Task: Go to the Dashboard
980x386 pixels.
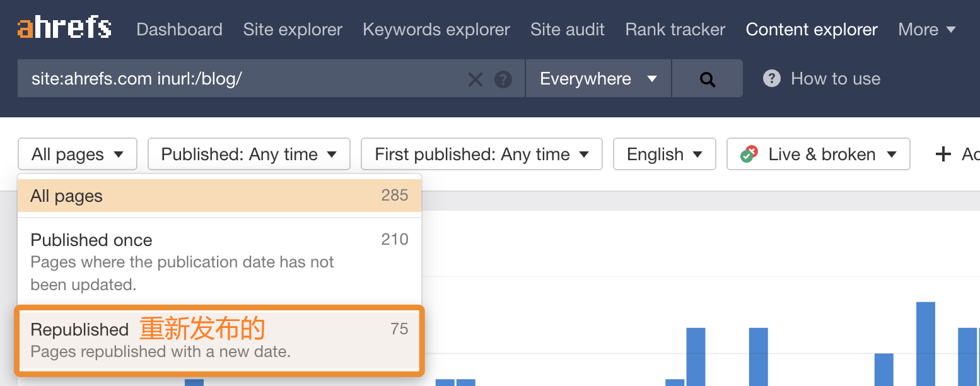Action: pos(179,29)
